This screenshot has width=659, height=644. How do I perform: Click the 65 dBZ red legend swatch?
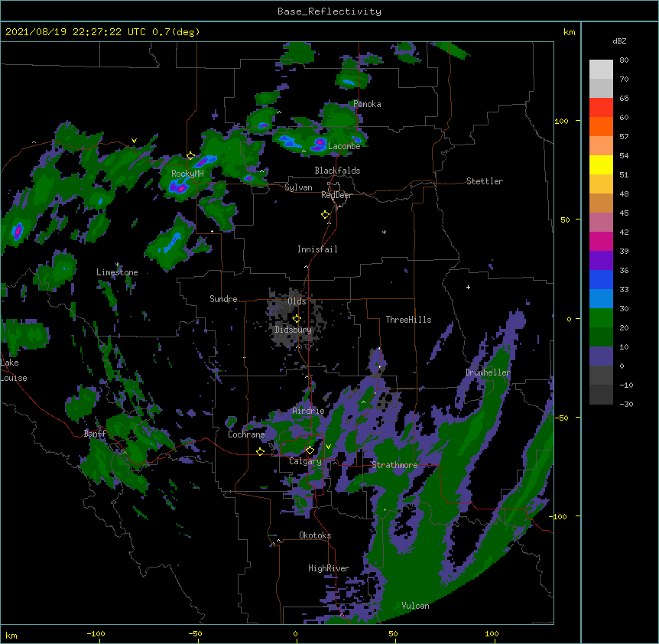(601, 107)
